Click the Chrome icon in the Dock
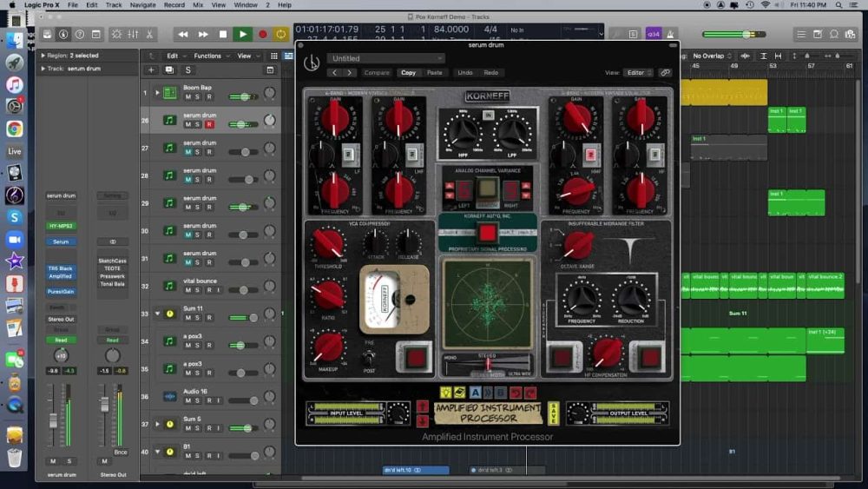This screenshot has height=489, width=868. click(x=15, y=129)
